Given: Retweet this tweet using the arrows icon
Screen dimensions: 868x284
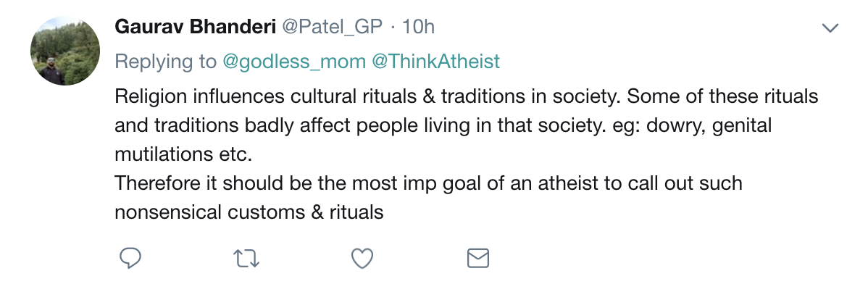Looking at the screenshot, I should pyautogui.click(x=246, y=259).
